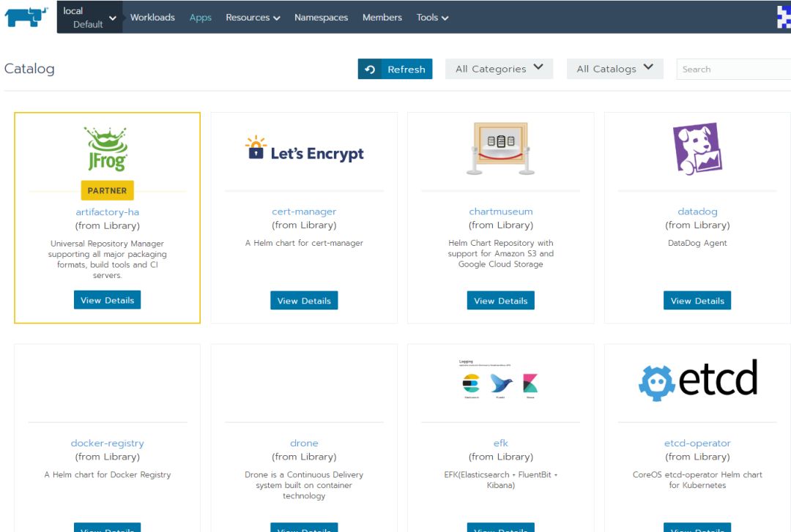Open the All Catalogs filter dropdown
The image size is (791, 532).
(615, 69)
